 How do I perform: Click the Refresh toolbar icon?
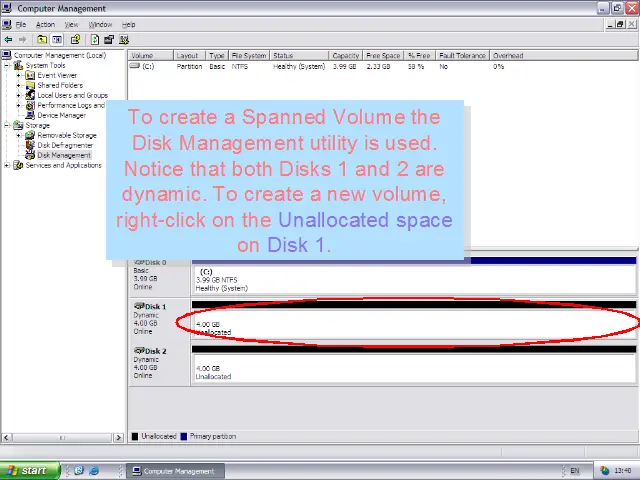pyautogui.click(x=94, y=40)
